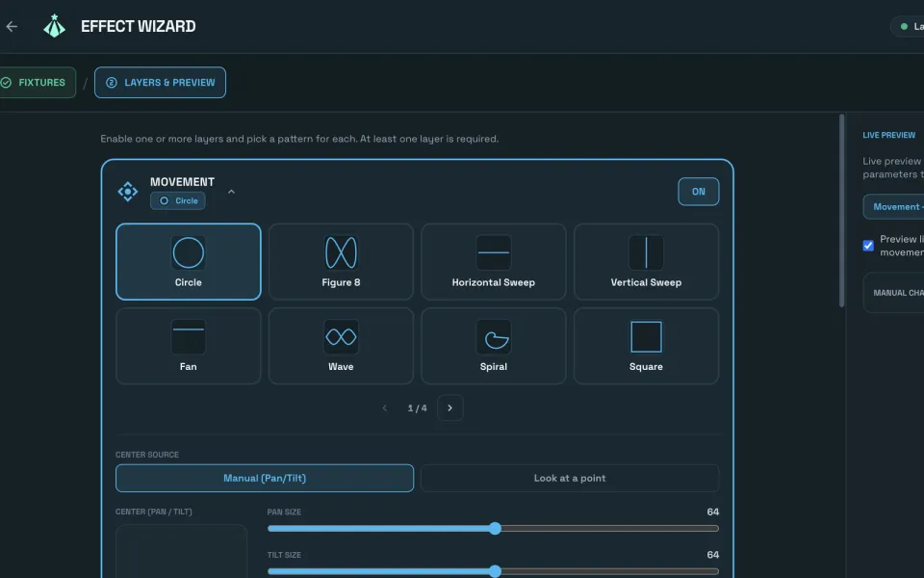The height and width of the screenshot is (578, 924).
Task: Choose the Figure 8 pattern card
Action: tap(341, 262)
